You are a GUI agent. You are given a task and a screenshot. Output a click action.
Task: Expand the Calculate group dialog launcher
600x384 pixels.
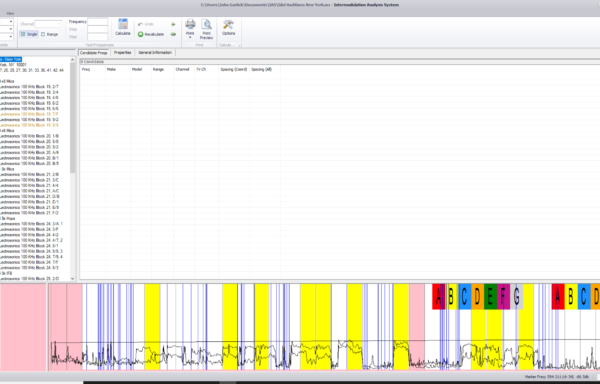coord(240,46)
